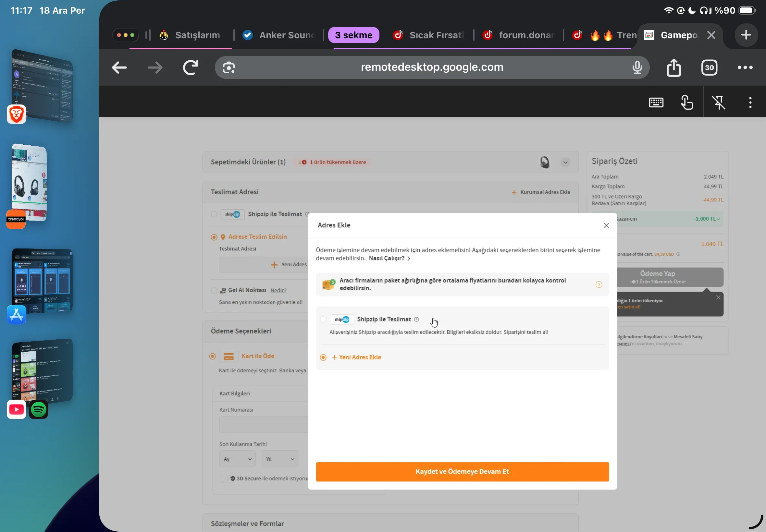
Task: Close the Adres Ekle dialog
Action: [606, 225]
